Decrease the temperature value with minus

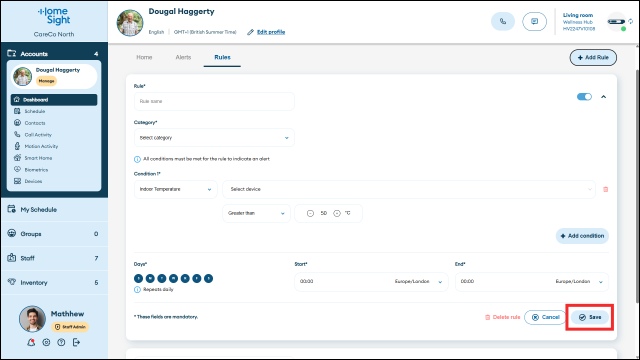pyautogui.click(x=310, y=213)
